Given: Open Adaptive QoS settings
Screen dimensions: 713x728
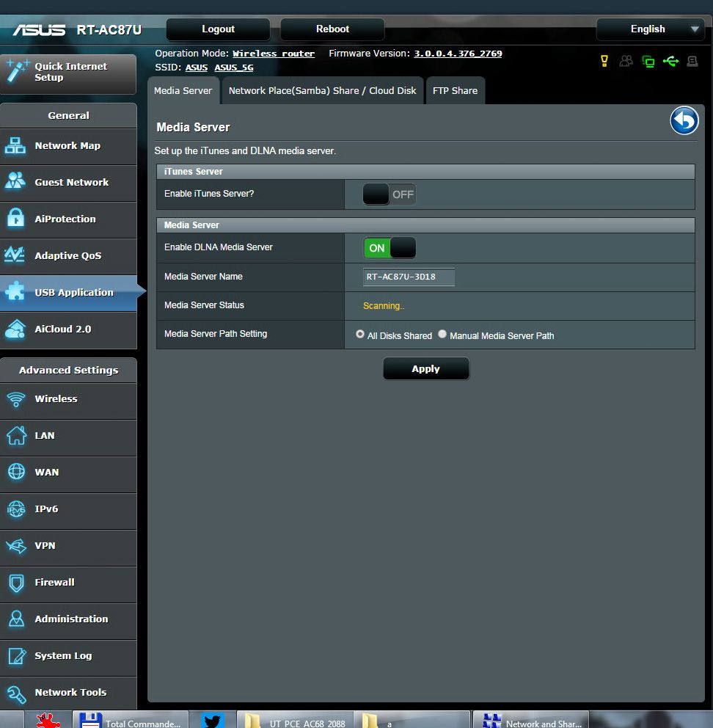Looking at the screenshot, I should [68, 256].
